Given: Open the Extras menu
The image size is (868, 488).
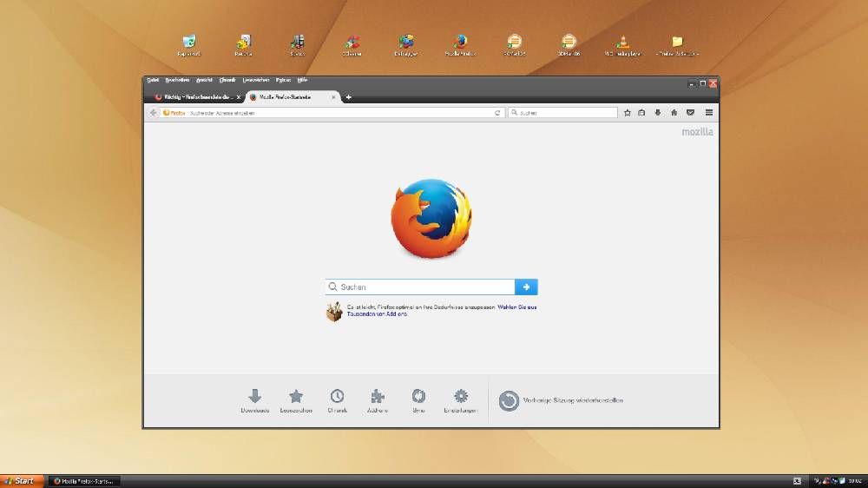Looking at the screenshot, I should 283,80.
